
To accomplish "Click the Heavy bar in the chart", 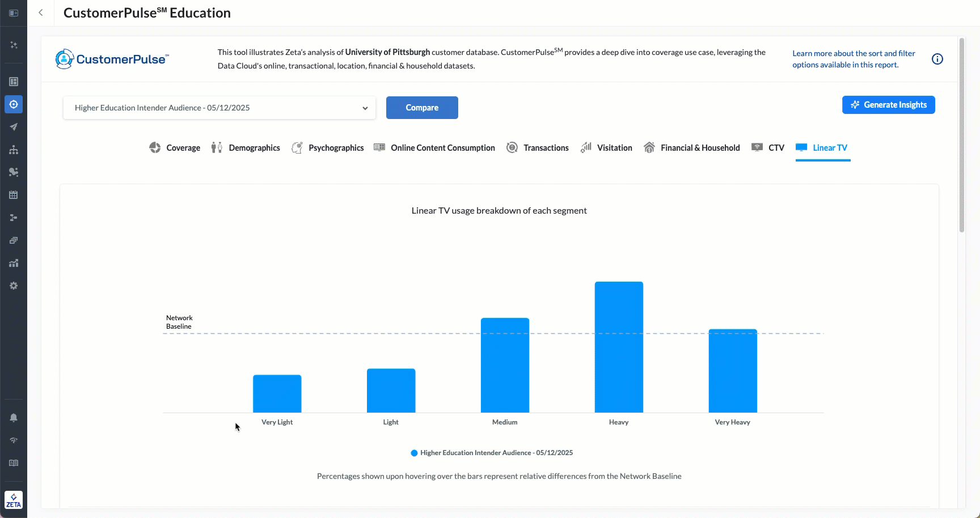I will coord(619,347).
